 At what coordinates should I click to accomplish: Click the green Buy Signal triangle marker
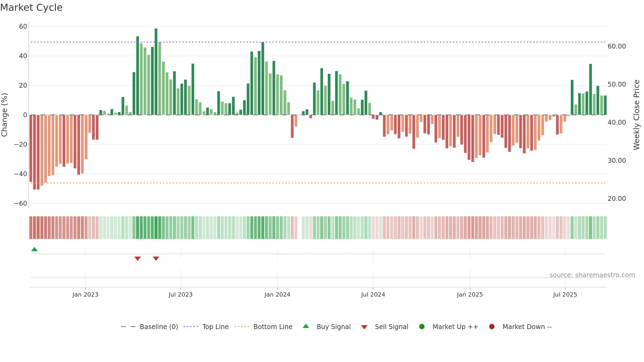tap(34, 249)
